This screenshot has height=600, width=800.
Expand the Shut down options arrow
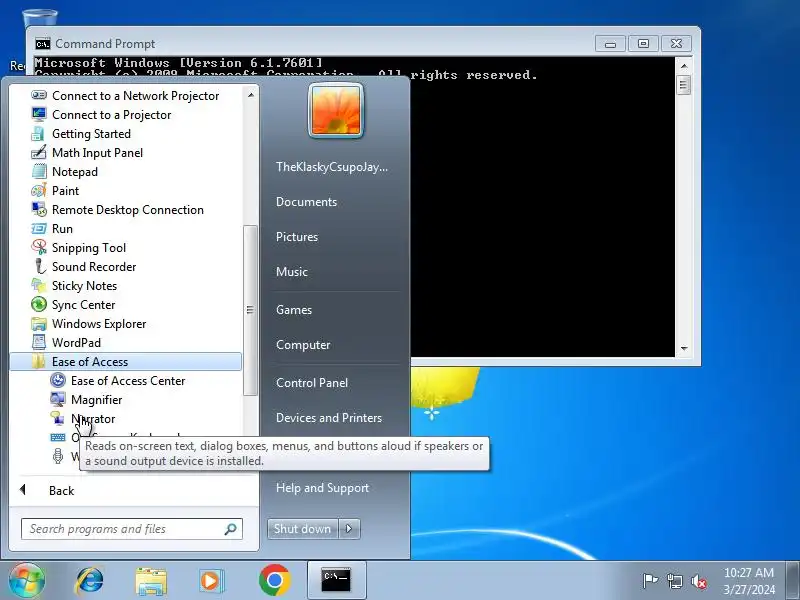tap(349, 529)
